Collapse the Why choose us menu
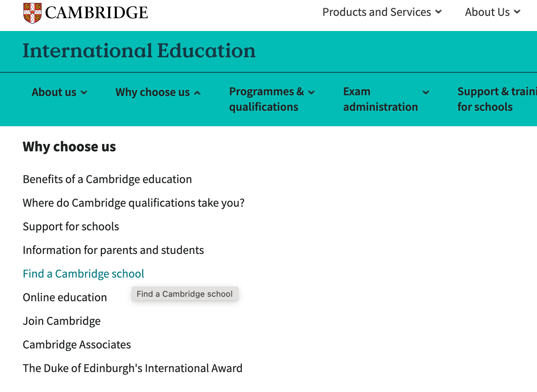 coord(158,92)
